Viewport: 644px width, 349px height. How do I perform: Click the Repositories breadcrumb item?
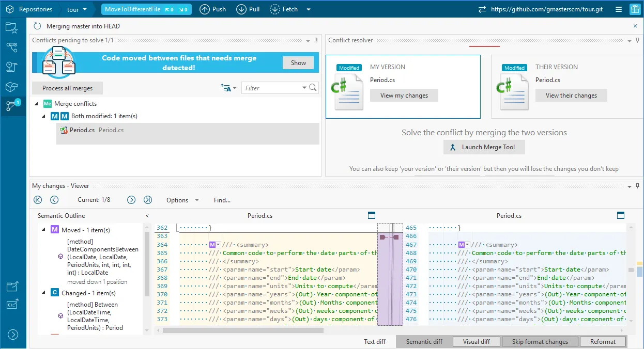[x=35, y=9]
